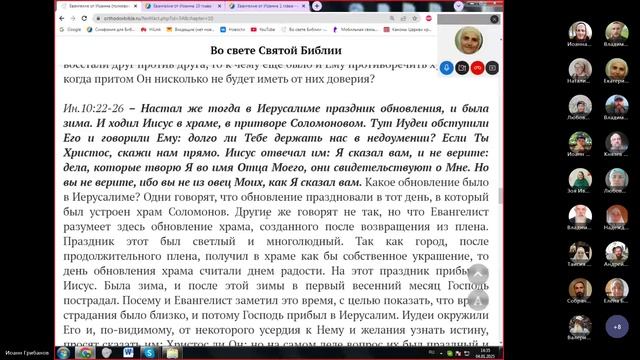Select participant Таисия in the right-hand list
This screenshot has width=640, height=360.
pyautogui.click(x=580, y=253)
